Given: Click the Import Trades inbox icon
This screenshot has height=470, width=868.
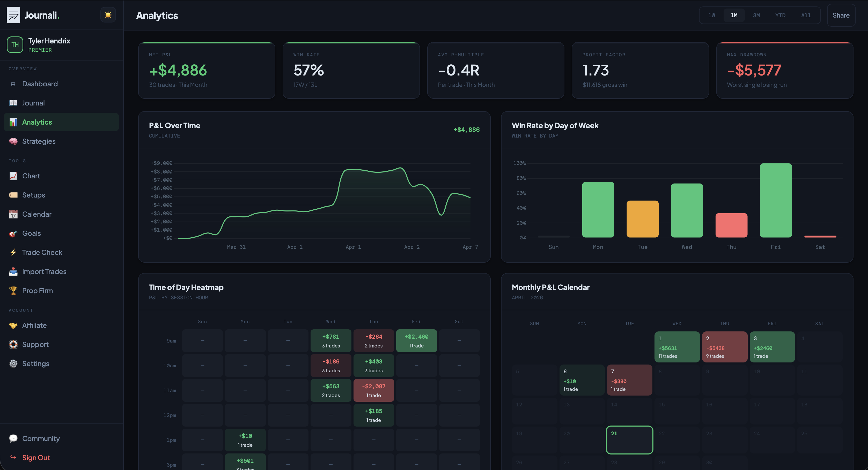Looking at the screenshot, I should pyautogui.click(x=13, y=271).
